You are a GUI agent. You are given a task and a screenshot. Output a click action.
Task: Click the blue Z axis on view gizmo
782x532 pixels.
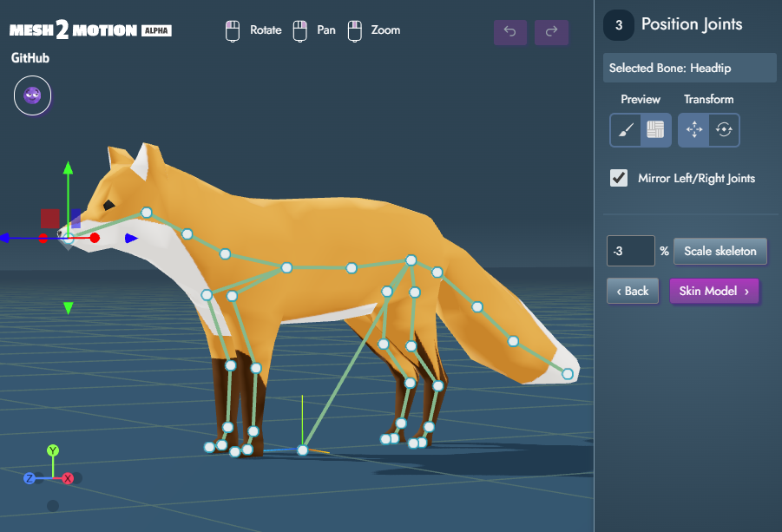[x=30, y=479]
